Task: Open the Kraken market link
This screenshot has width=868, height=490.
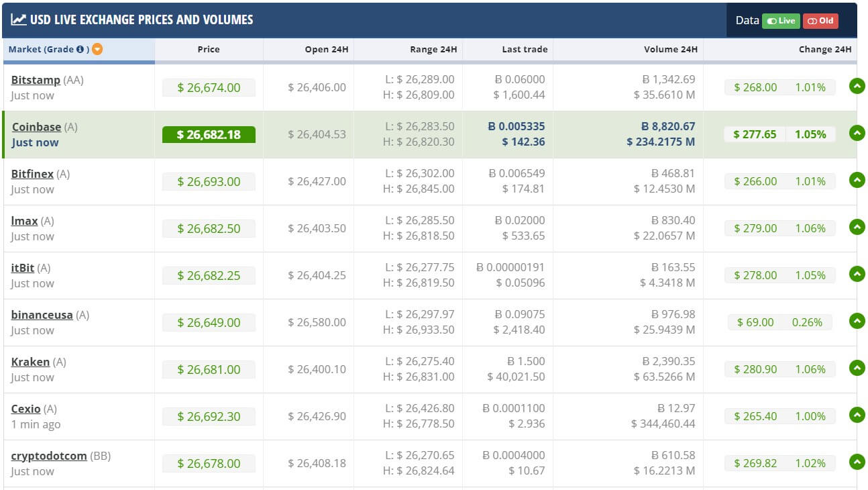Action: pyautogui.click(x=30, y=362)
